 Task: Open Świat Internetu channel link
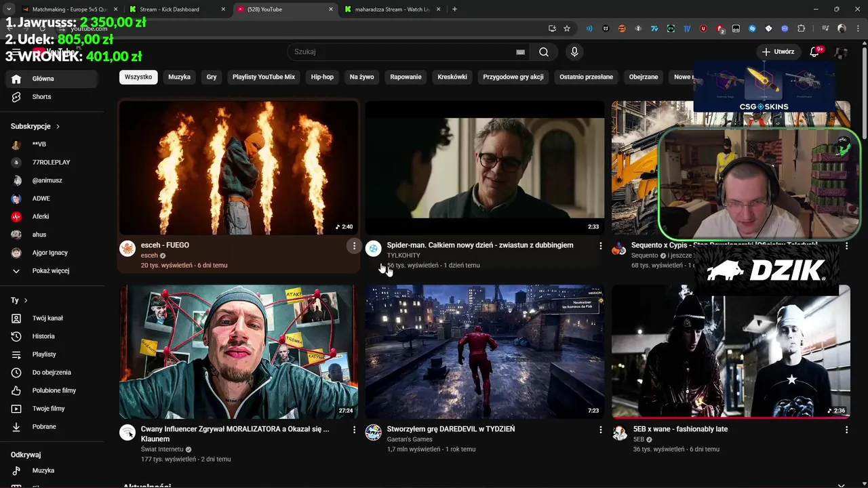[x=162, y=449]
